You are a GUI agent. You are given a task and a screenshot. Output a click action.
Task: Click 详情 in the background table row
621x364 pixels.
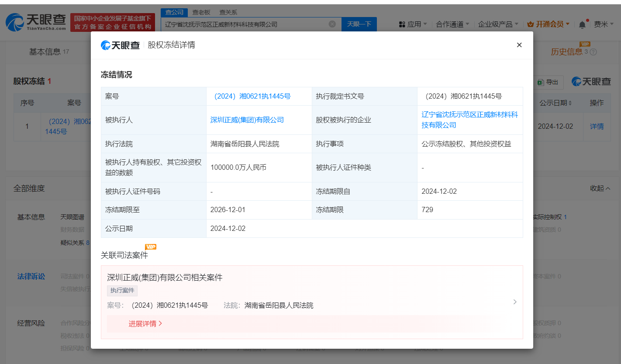click(597, 127)
